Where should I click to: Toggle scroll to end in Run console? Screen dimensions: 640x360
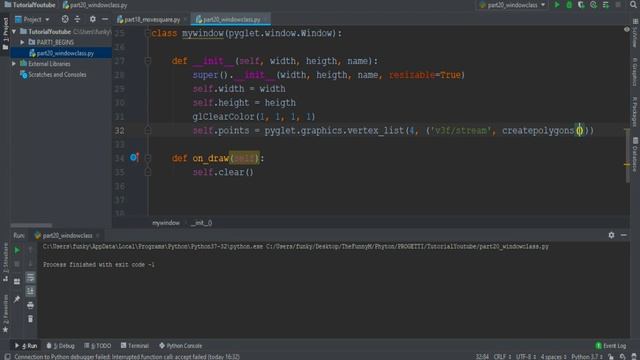point(31,291)
